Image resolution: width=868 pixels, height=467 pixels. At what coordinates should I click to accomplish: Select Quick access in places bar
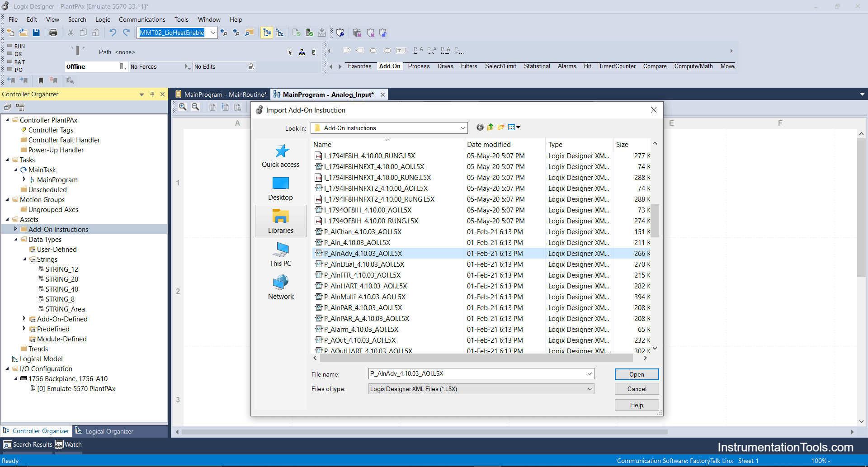280,156
